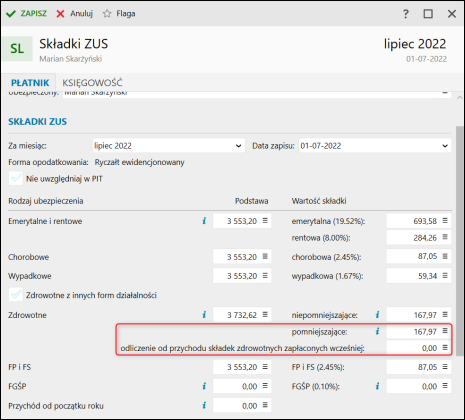
Task: Open menu icon for emerytalna 693,58
Action: point(445,221)
